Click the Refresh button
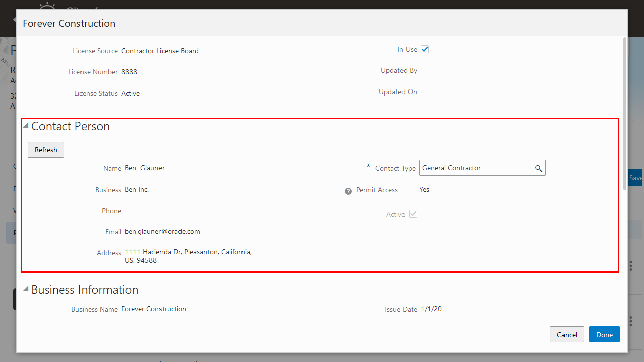The image size is (644, 362). (46, 149)
